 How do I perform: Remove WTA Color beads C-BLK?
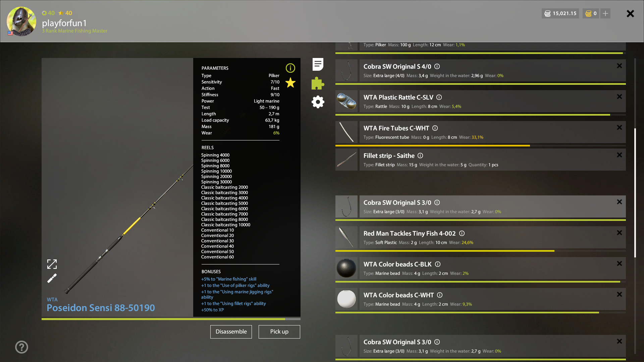(x=619, y=263)
